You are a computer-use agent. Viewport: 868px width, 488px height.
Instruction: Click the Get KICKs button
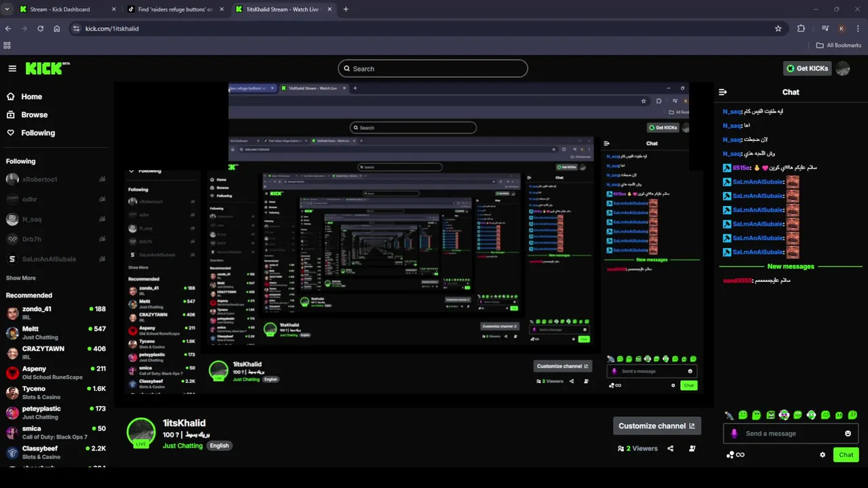pos(807,68)
